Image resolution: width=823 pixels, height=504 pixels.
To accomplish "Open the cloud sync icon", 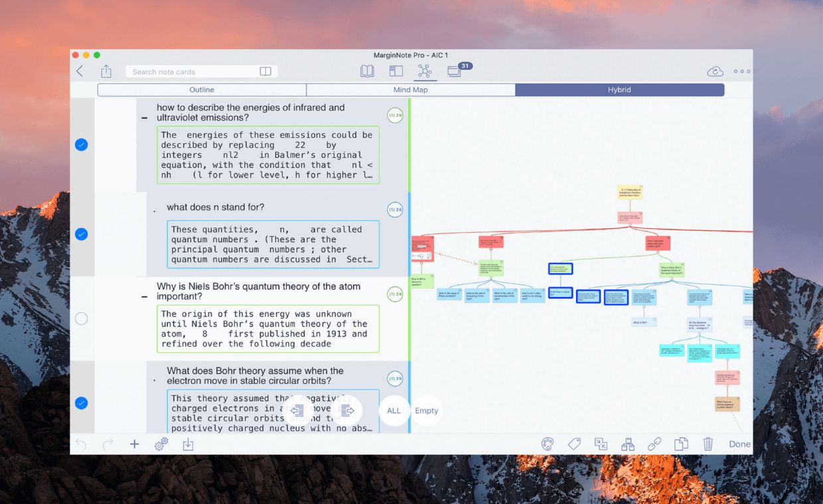I will pos(715,72).
